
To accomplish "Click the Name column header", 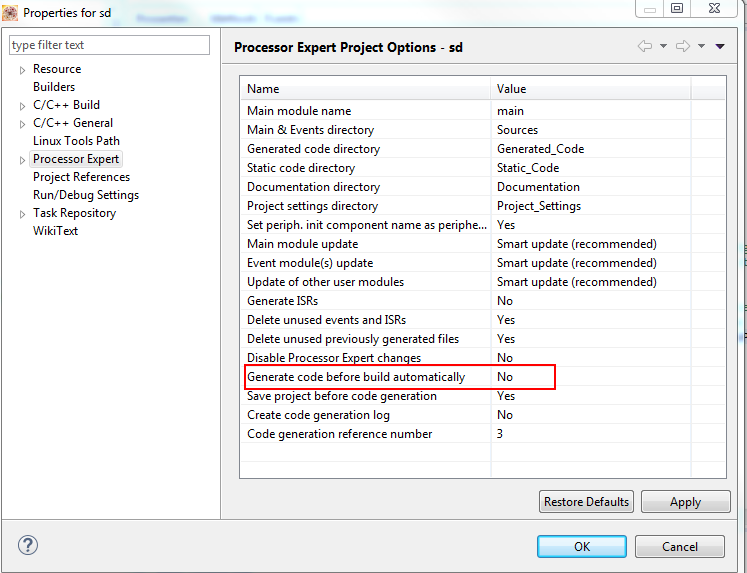I will coord(365,89).
